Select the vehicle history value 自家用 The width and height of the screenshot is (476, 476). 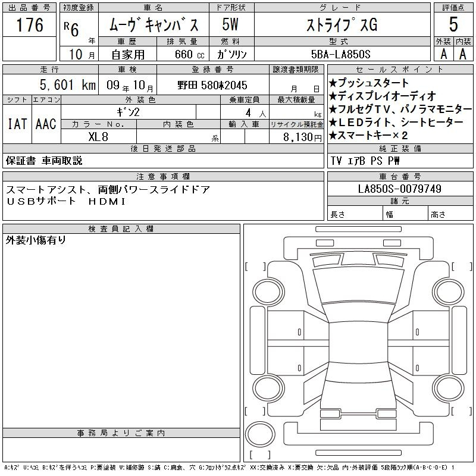[x=128, y=55]
